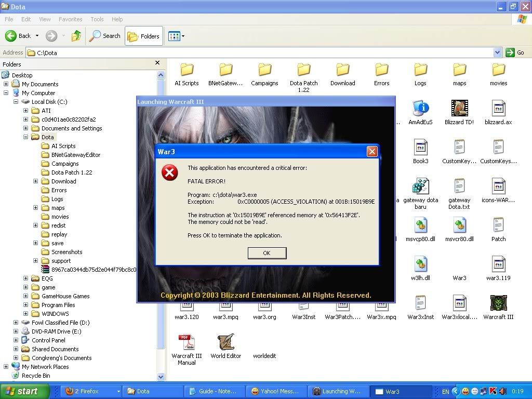The width and height of the screenshot is (532, 399).
Task: Close the War3 error dialog
Action: click(x=372, y=151)
